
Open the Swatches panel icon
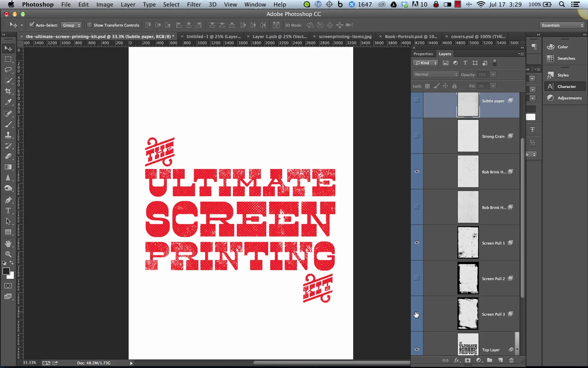(550, 58)
